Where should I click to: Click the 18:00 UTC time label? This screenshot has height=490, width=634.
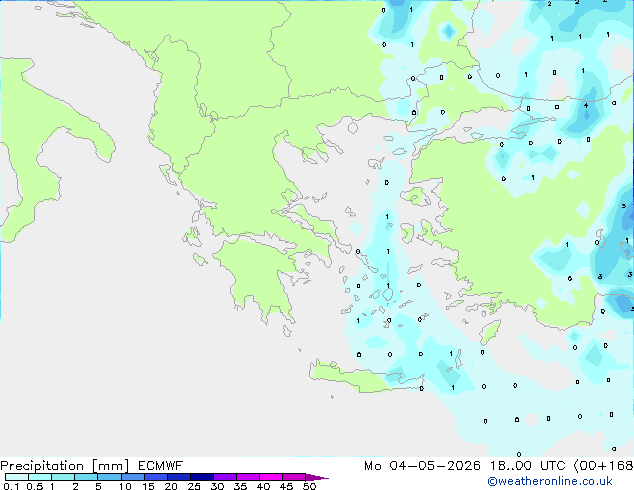527,466
